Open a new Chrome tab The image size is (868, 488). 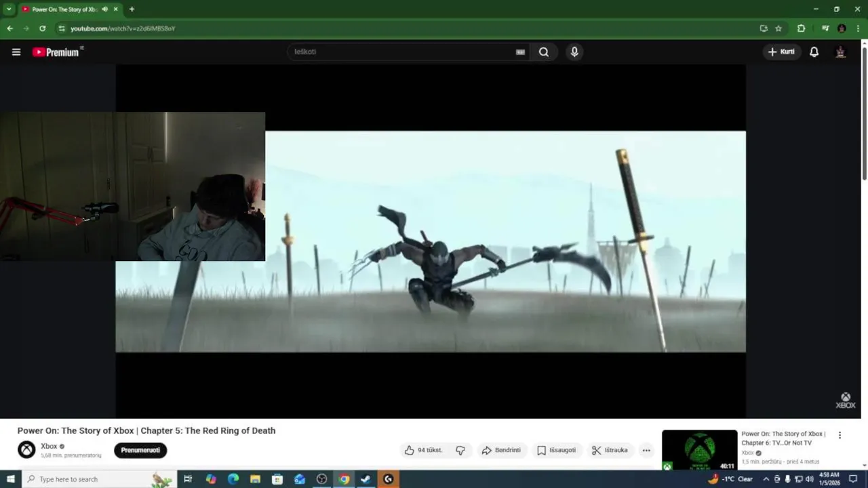point(132,9)
